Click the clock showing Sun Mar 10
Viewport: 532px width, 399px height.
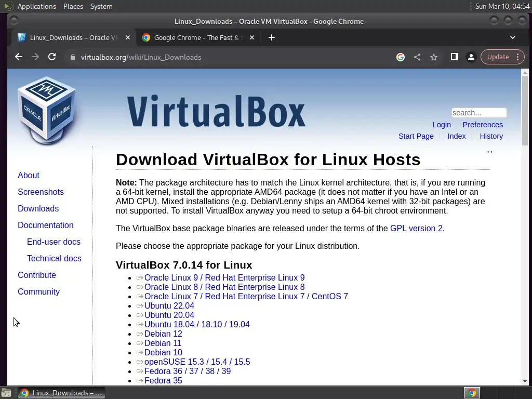502,6
